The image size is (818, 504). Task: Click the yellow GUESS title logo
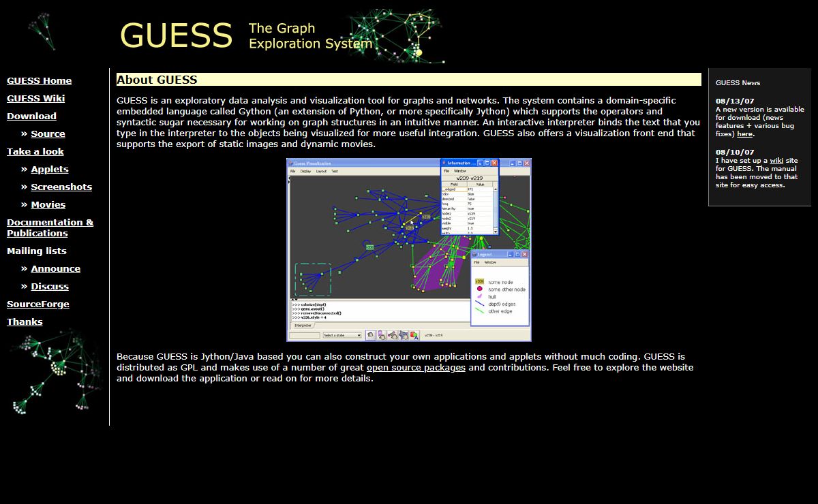click(x=176, y=35)
